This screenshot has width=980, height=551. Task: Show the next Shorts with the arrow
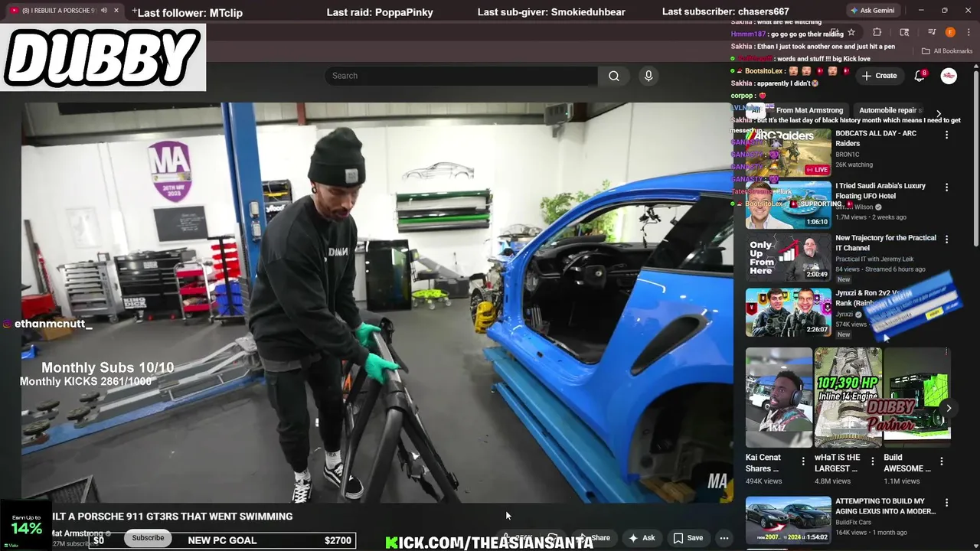[x=949, y=408]
